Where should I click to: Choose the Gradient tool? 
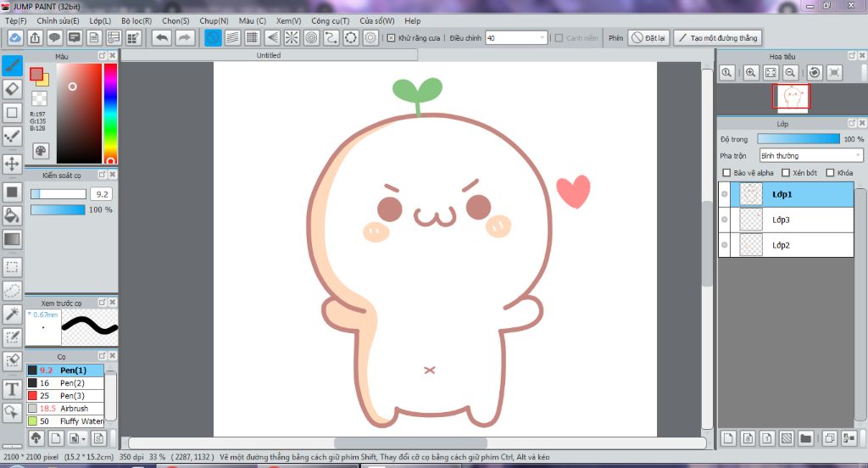[12, 239]
